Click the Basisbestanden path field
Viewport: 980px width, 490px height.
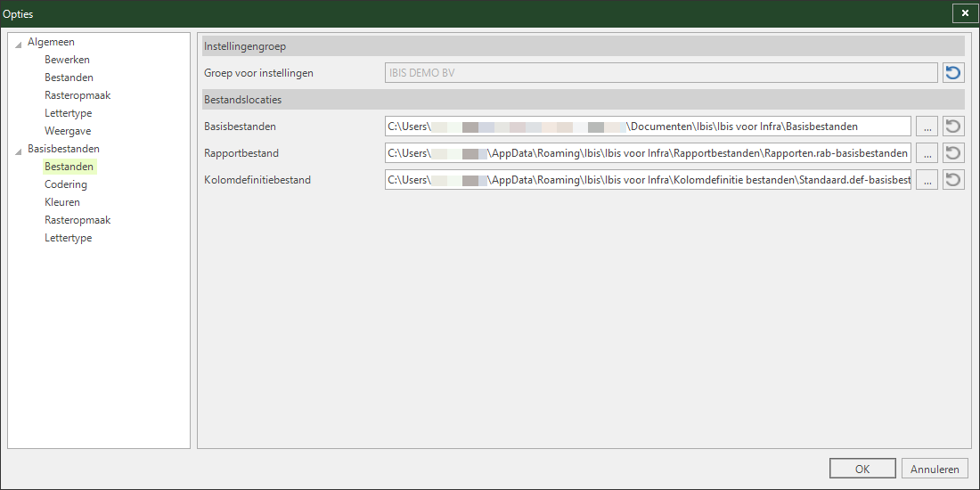pyautogui.click(x=648, y=127)
